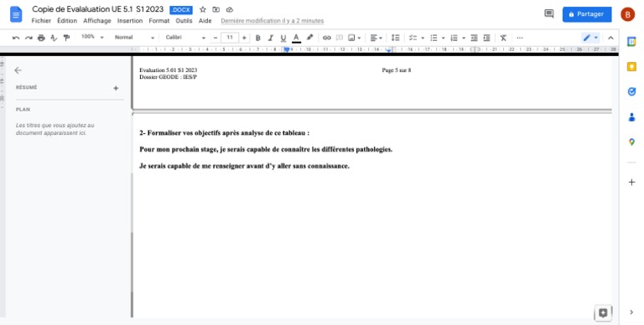This screenshot has width=644, height=325.
Task: Collapse the side panel with the arrow
Action: pos(631,312)
